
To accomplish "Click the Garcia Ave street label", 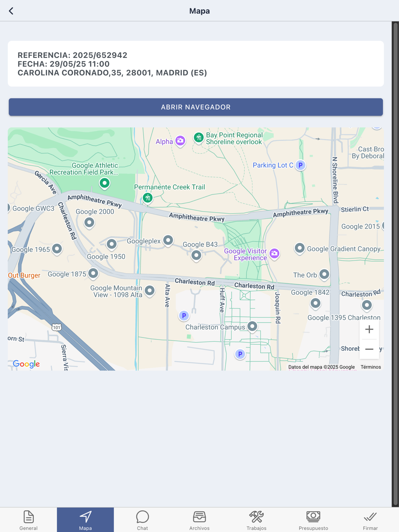I will 46,182.
